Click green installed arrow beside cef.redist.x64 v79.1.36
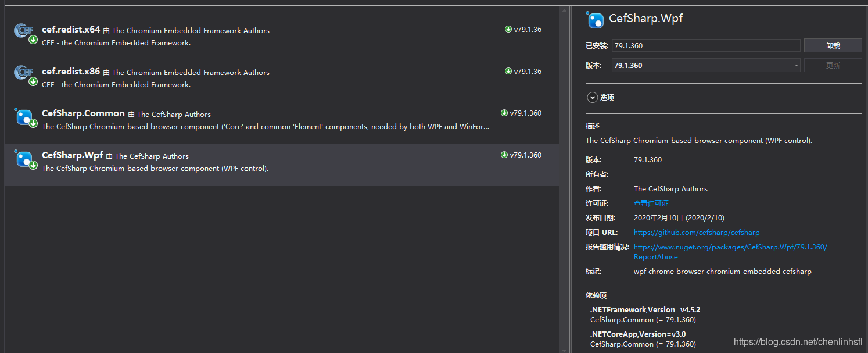The image size is (868, 353). click(x=508, y=30)
